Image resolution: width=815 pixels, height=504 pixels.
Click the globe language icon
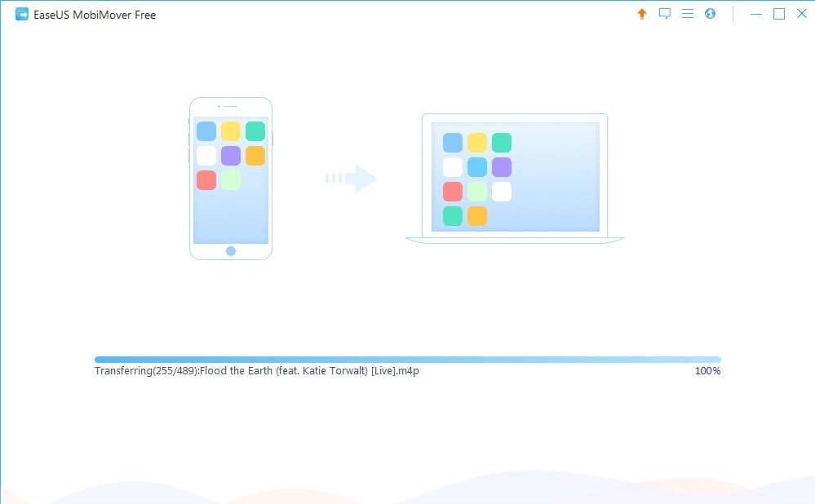click(710, 14)
